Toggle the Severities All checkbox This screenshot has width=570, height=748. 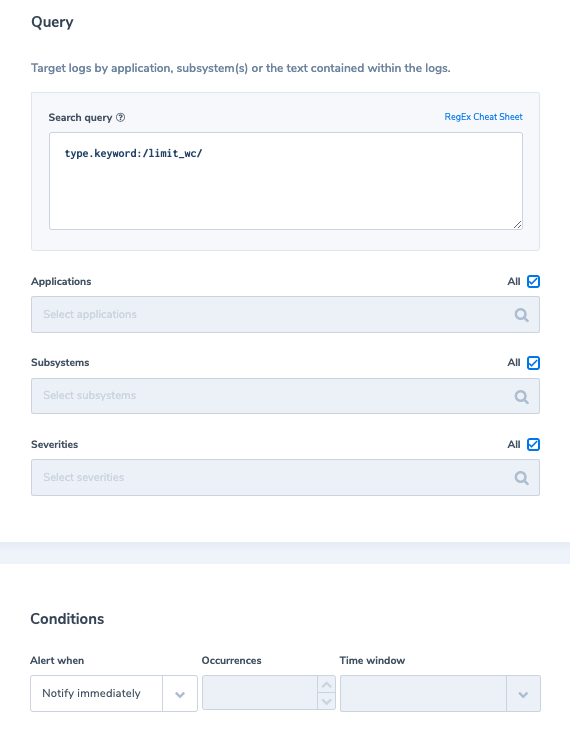[x=533, y=445]
